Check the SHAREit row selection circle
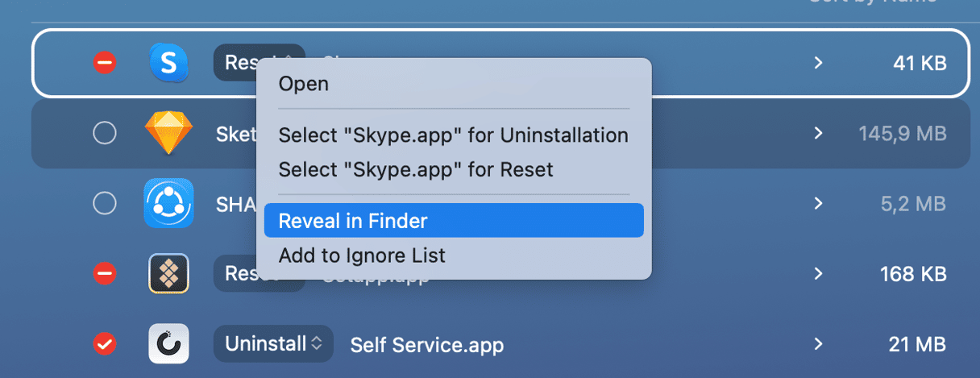This screenshot has width=980, height=378. (x=105, y=204)
